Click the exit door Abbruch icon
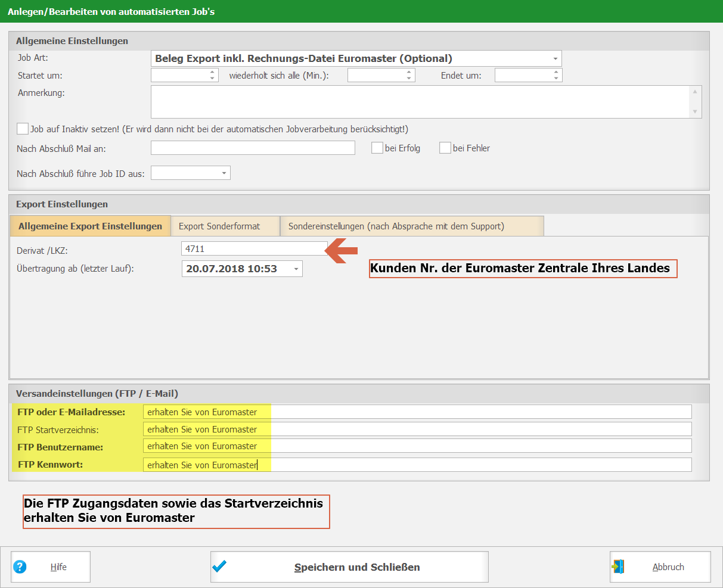 tap(618, 567)
